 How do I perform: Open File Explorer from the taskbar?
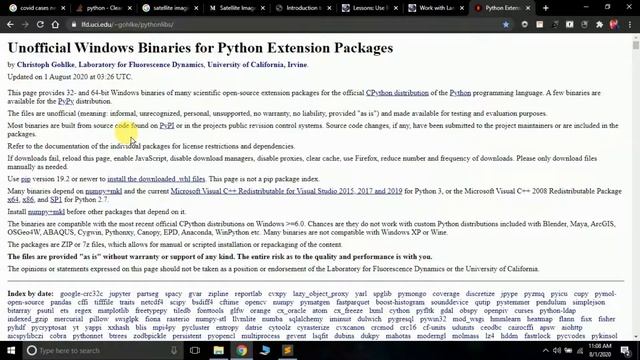pyautogui.click(x=218, y=350)
